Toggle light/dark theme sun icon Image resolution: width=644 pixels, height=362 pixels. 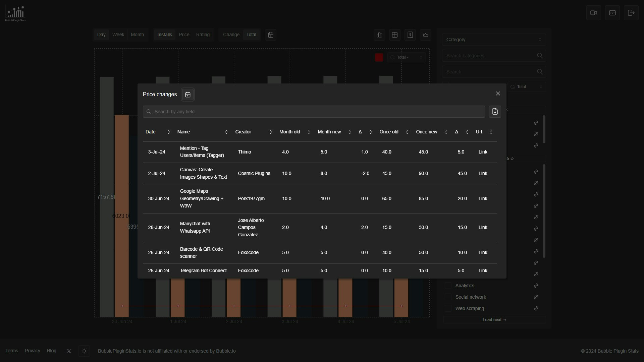[x=84, y=351]
